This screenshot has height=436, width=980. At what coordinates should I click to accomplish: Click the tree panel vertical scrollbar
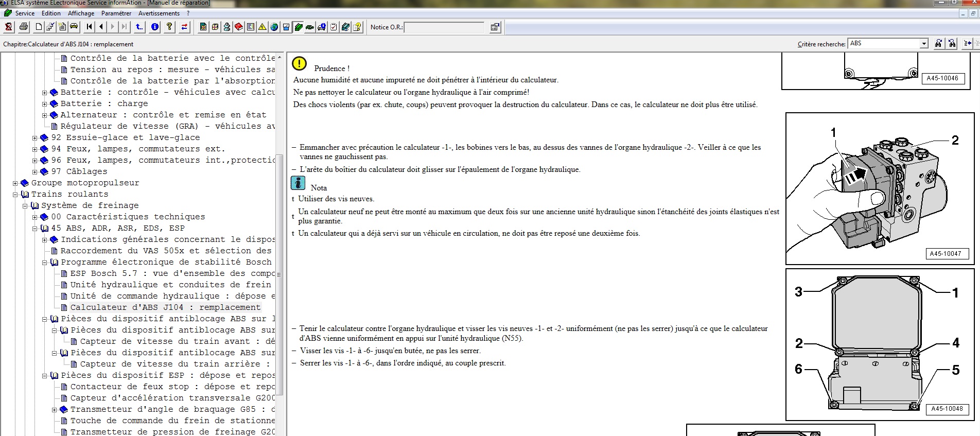point(279,232)
